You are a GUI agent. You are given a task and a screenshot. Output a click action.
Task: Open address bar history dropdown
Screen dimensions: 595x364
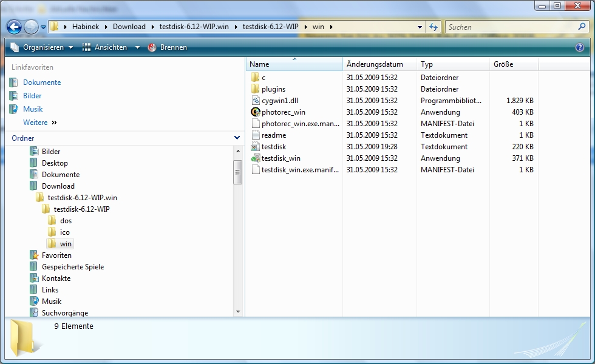420,27
